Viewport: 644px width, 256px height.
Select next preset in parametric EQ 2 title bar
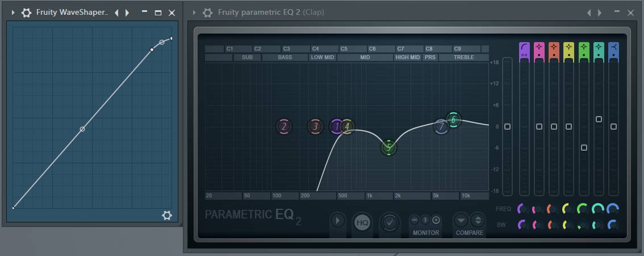tap(600, 13)
